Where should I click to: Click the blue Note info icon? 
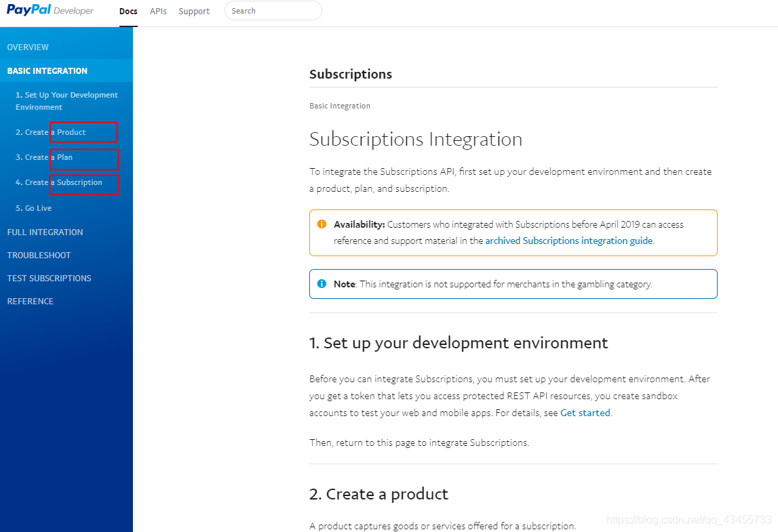(322, 283)
